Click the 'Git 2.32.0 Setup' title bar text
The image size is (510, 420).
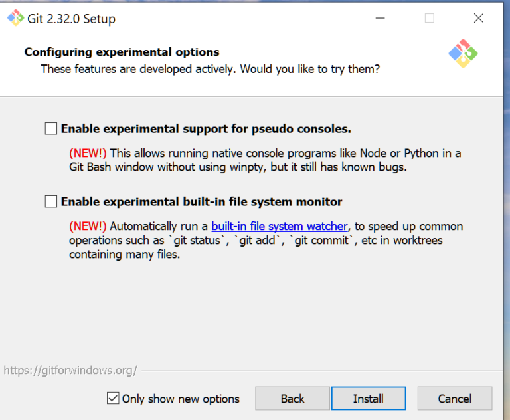point(71,19)
